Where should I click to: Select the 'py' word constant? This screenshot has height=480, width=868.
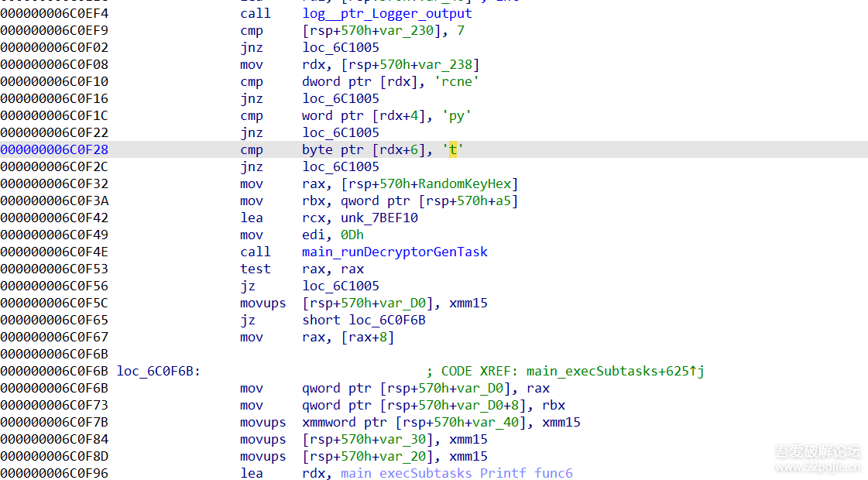[x=456, y=115]
